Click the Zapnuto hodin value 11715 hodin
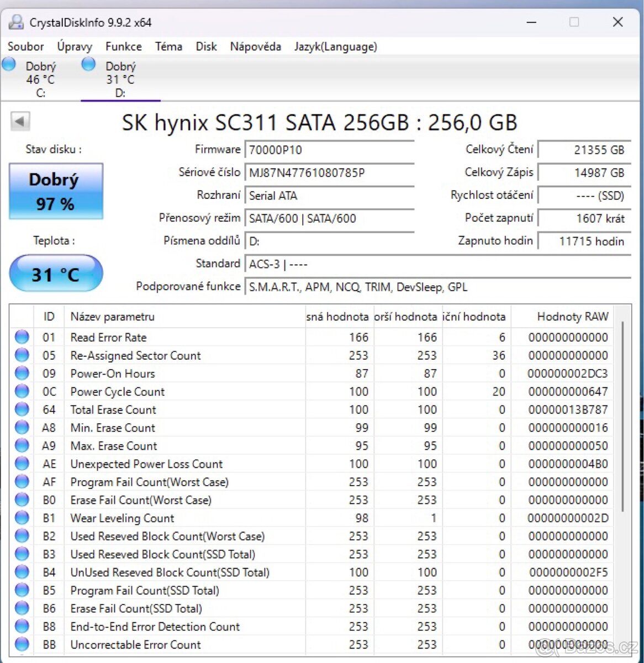 [x=584, y=241]
